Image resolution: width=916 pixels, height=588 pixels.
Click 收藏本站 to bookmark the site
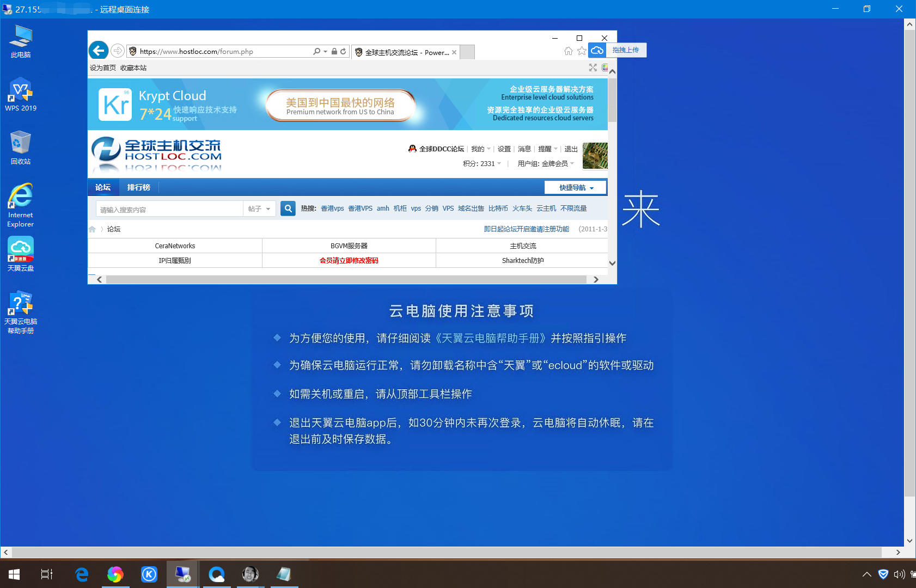click(133, 68)
